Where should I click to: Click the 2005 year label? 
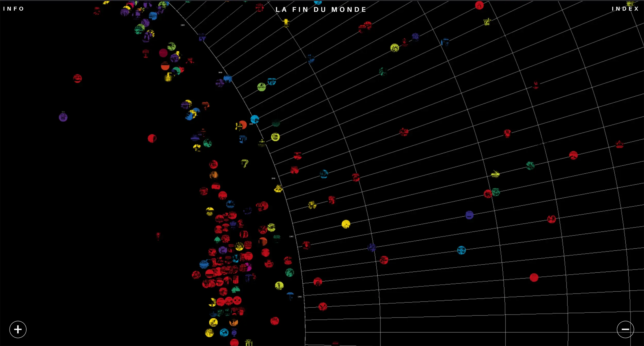(183, 25)
